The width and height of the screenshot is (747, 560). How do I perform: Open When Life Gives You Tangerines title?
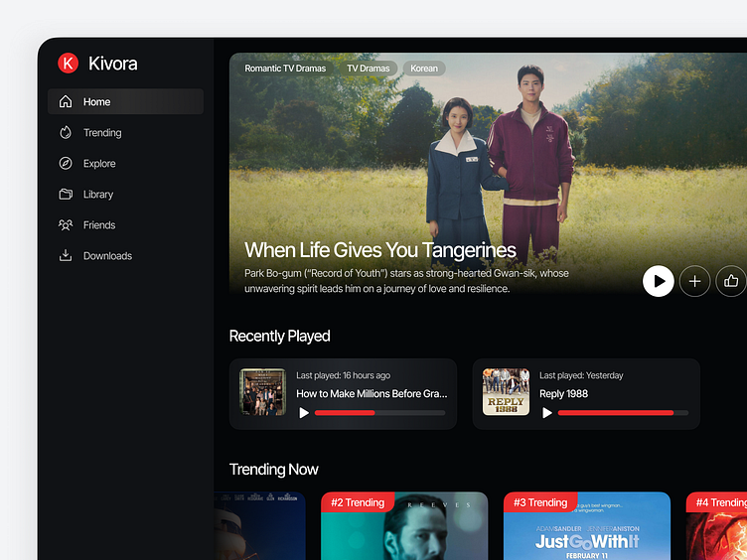(380, 250)
